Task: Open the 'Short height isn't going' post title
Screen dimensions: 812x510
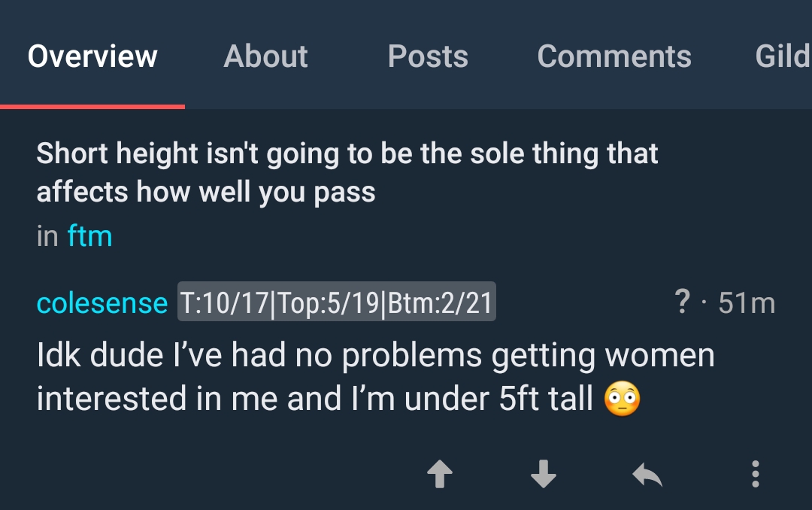Action: click(x=347, y=172)
